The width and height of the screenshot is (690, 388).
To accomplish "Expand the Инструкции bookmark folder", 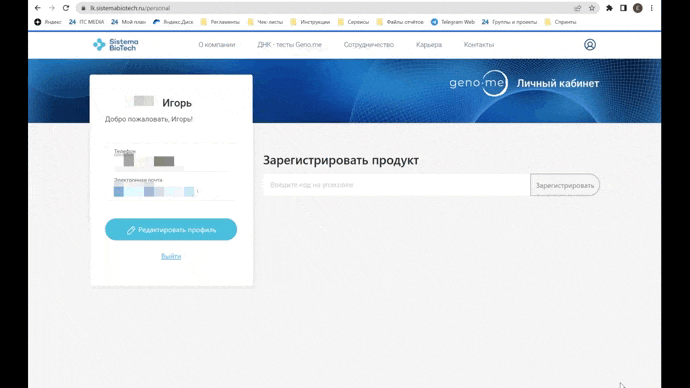I will click(310, 22).
